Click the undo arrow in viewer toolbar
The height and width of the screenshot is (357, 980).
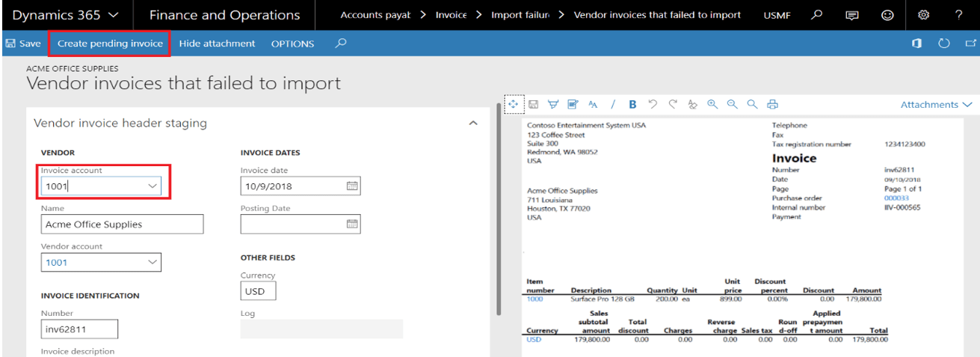(x=653, y=105)
